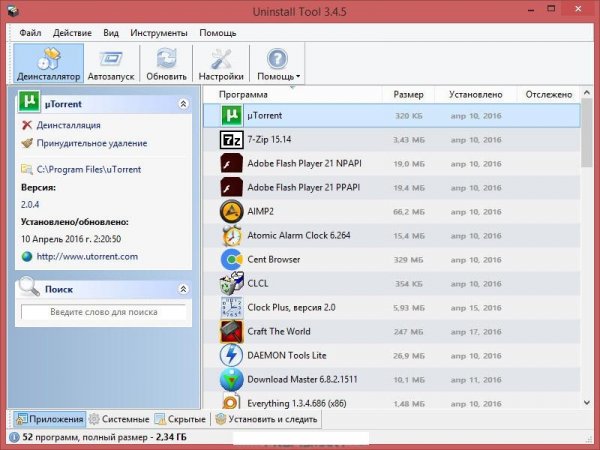600x450 pixels.
Task: Click the list scrollbar down arrow
Action: (x=587, y=403)
